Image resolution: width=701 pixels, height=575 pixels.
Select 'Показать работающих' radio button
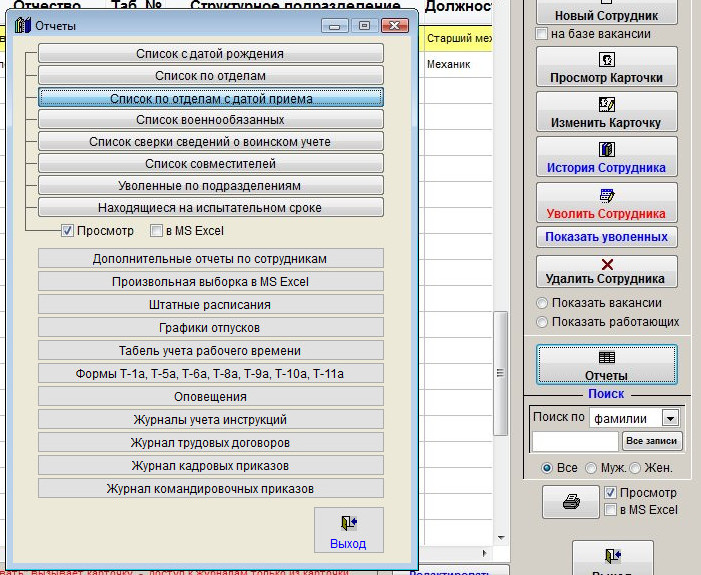542,322
